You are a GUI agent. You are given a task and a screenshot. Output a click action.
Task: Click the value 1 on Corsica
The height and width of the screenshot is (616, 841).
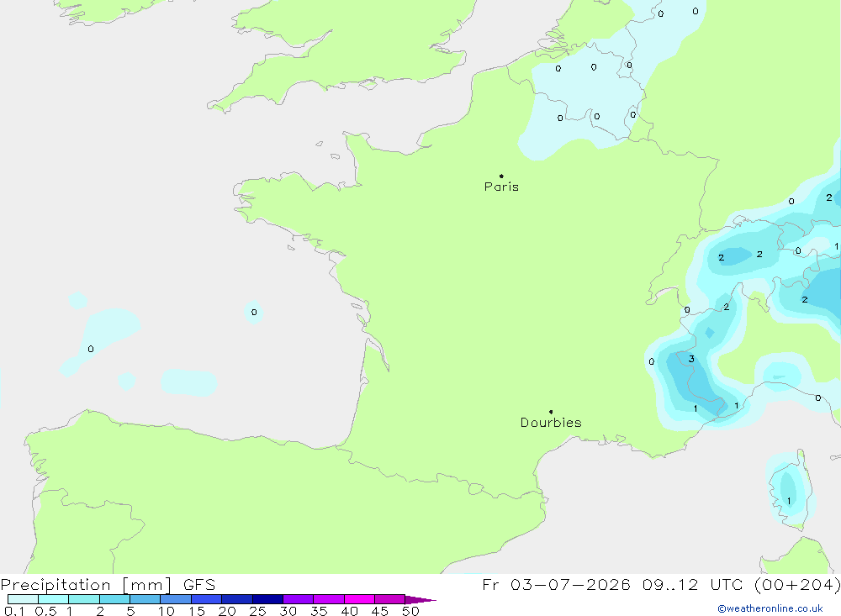[x=789, y=501]
